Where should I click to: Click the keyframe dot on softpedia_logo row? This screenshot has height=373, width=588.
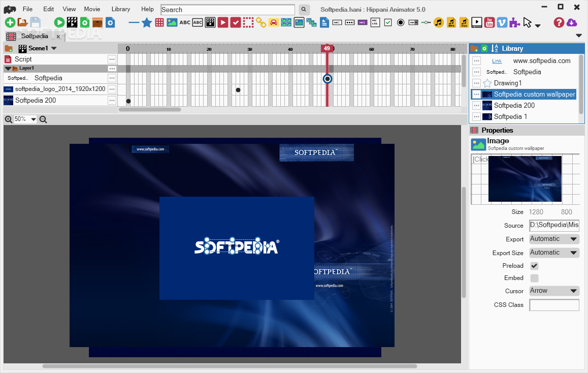tap(238, 90)
